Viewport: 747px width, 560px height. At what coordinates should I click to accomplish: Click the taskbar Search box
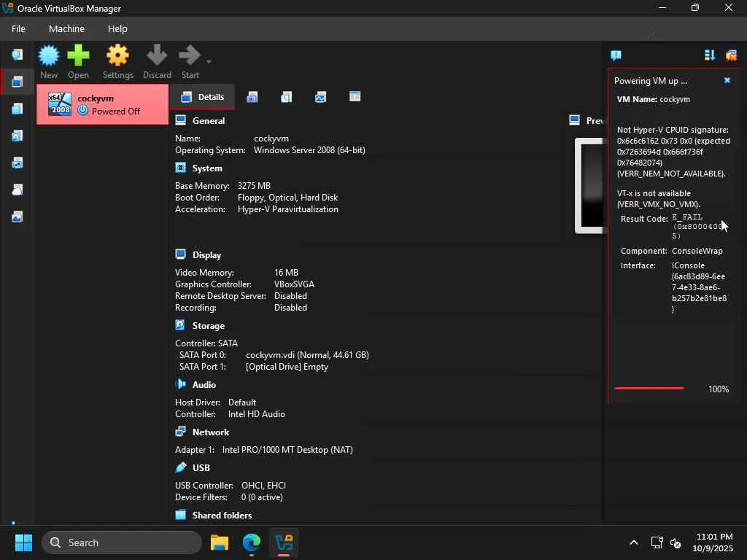(122, 542)
